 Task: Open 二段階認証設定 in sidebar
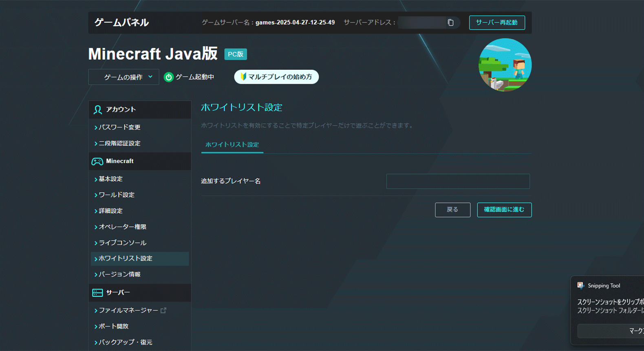click(x=119, y=143)
